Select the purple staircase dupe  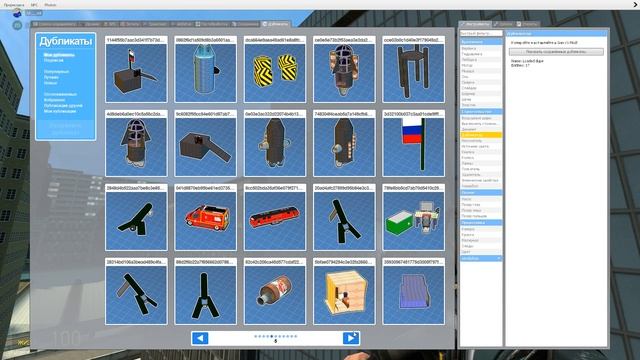(x=413, y=291)
